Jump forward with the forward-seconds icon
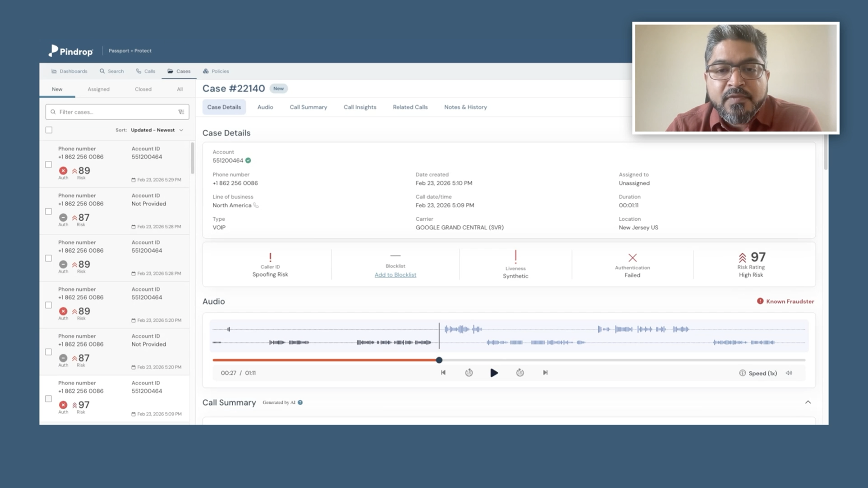The width and height of the screenshot is (868, 488). click(x=520, y=372)
